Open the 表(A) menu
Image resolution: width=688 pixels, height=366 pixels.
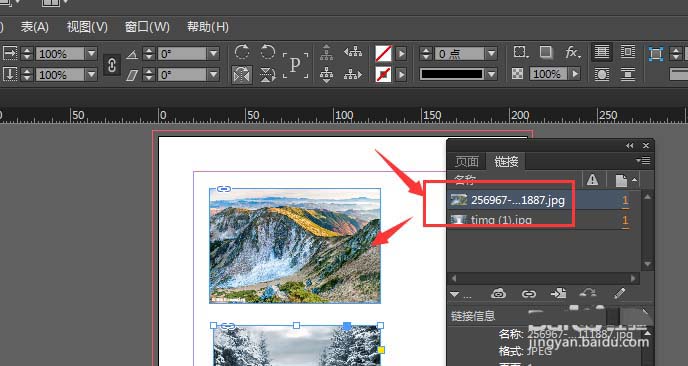[34, 27]
